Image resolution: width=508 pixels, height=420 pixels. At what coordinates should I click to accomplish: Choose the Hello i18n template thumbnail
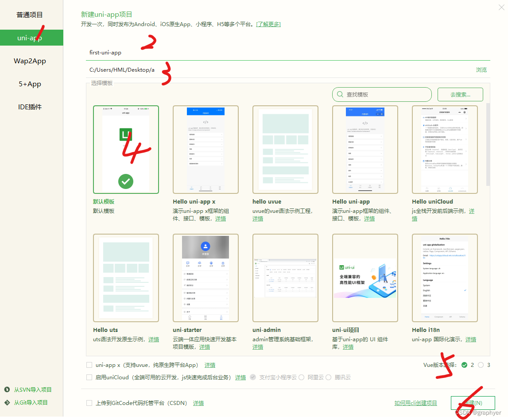(x=445, y=278)
